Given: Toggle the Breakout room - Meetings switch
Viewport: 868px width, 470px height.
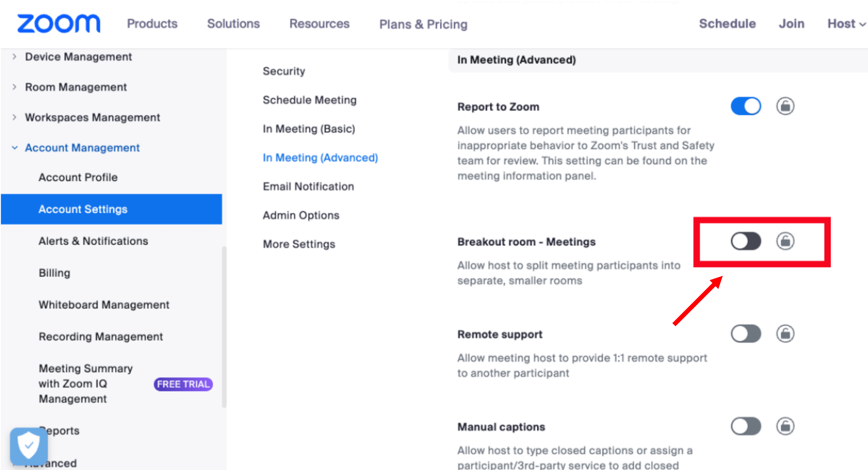Looking at the screenshot, I should [x=746, y=241].
